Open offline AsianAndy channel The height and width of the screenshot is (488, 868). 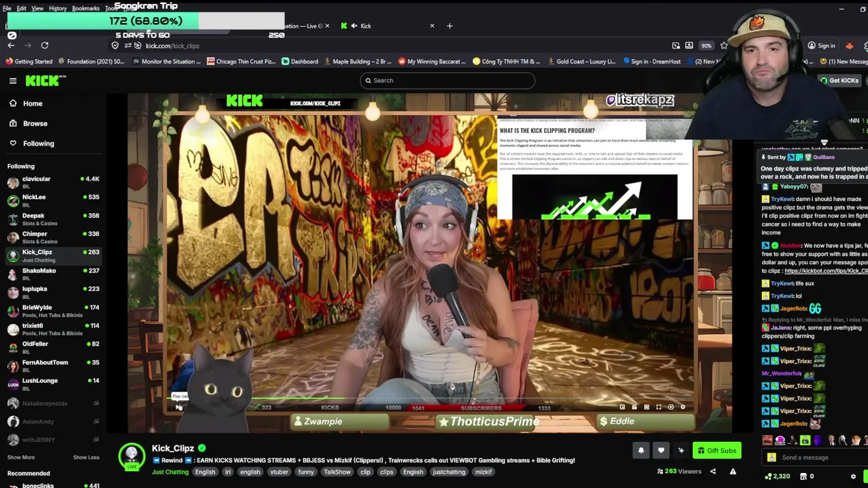point(54,422)
